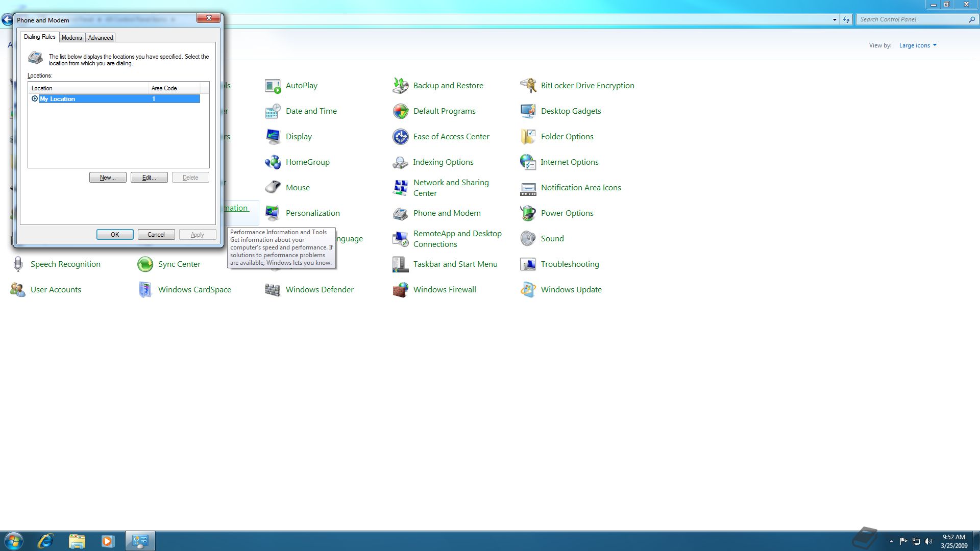Open the HomeGroup icon

pyautogui.click(x=273, y=162)
